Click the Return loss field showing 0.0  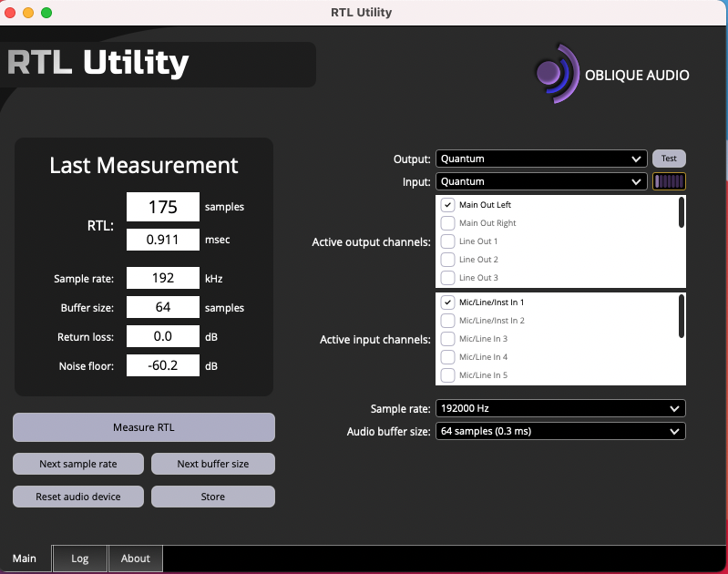point(163,336)
